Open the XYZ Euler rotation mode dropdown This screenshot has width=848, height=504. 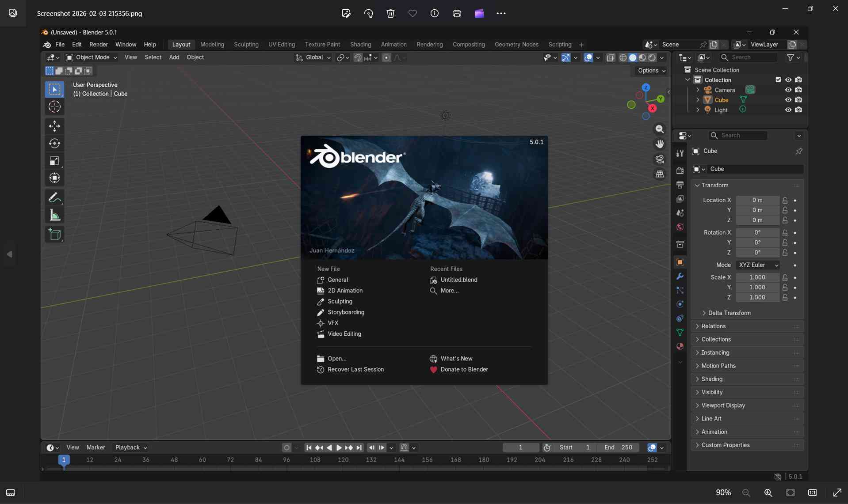(758, 265)
